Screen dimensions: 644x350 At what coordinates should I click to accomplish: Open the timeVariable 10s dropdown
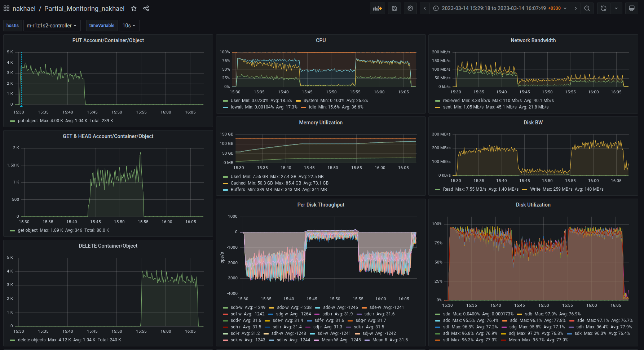(129, 26)
